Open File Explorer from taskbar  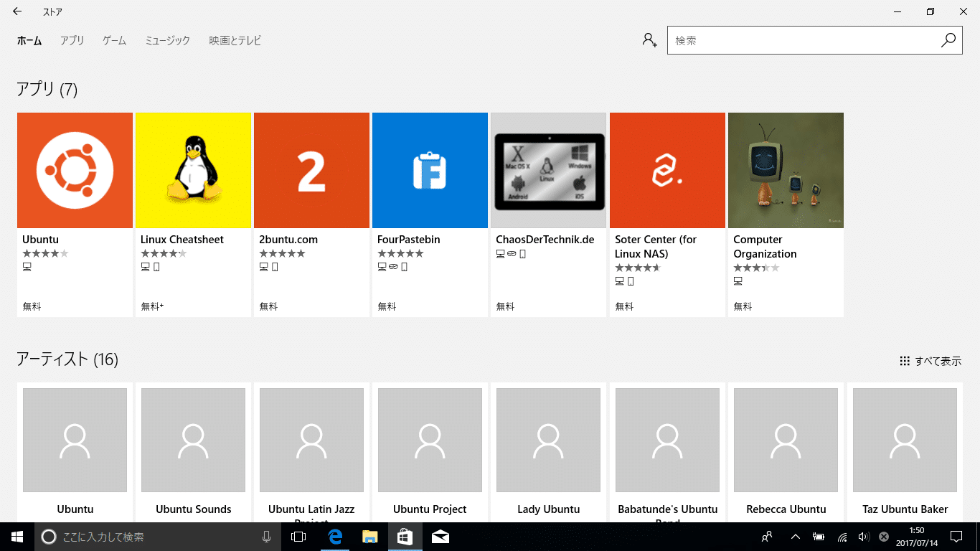[x=369, y=537]
